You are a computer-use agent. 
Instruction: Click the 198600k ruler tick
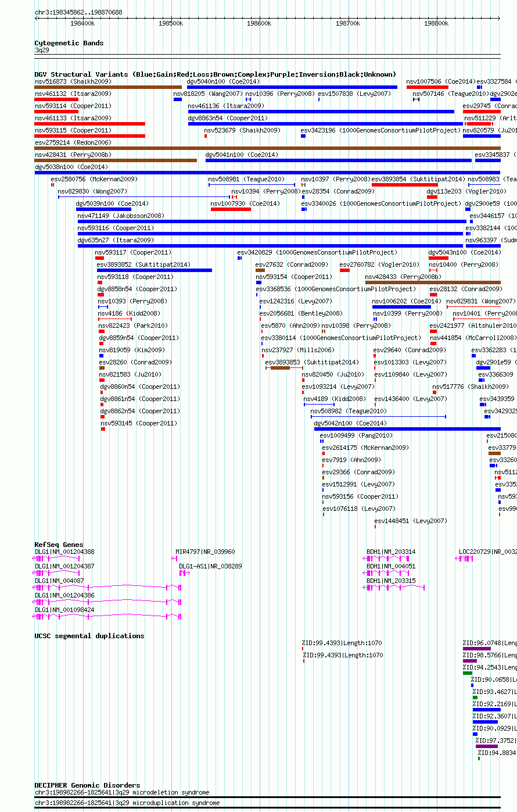(x=259, y=24)
